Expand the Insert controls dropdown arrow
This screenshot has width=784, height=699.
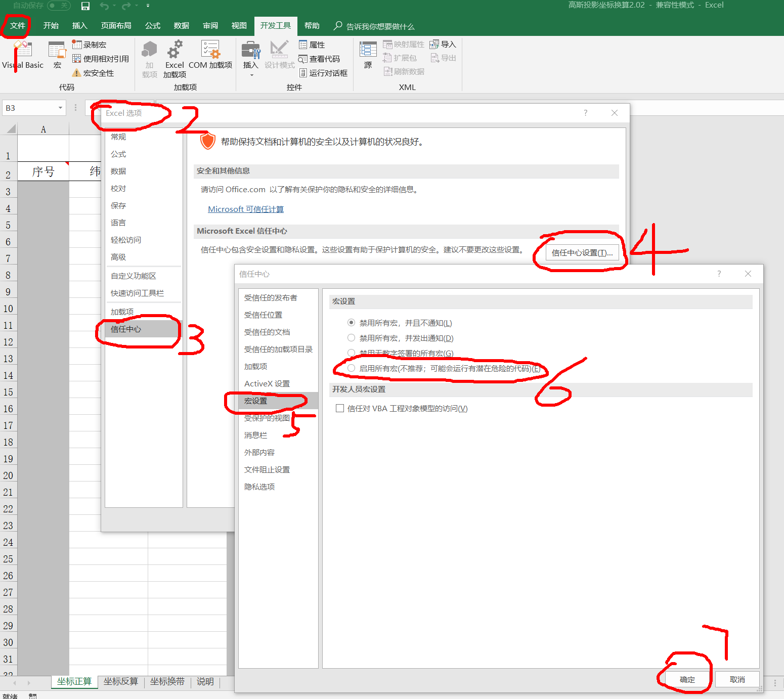(x=251, y=75)
